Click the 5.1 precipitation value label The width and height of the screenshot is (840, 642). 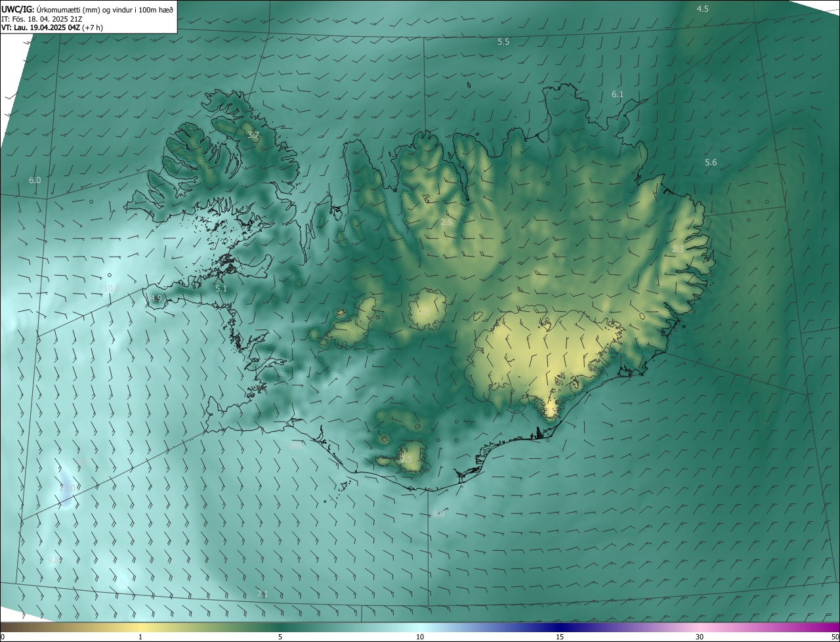point(221,288)
